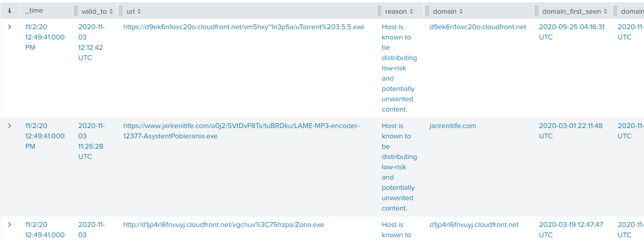Select the d9ek6n1ovc20o.cloudfront.net domain value
This screenshot has width=644, height=241.
478,27
